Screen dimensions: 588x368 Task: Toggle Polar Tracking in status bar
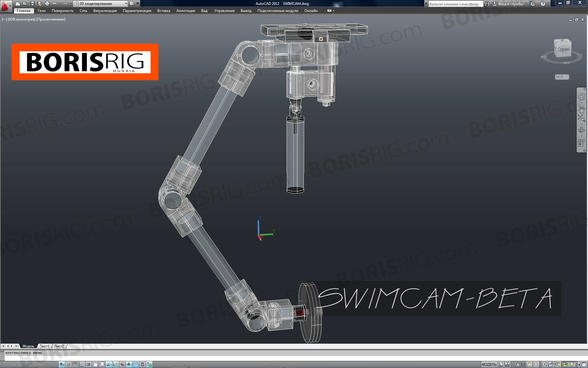pyautogui.click(x=89, y=365)
